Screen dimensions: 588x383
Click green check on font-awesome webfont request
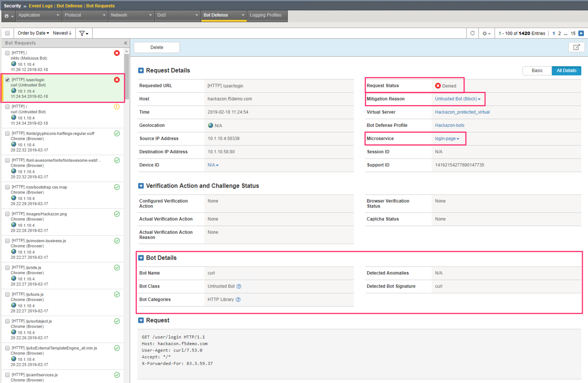pyautogui.click(x=117, y=160)
